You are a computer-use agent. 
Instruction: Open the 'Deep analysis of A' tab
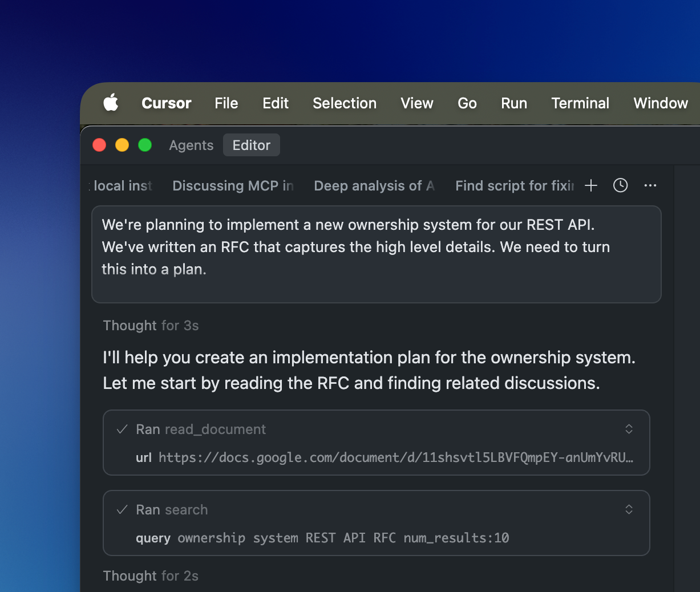click(374, 185)
